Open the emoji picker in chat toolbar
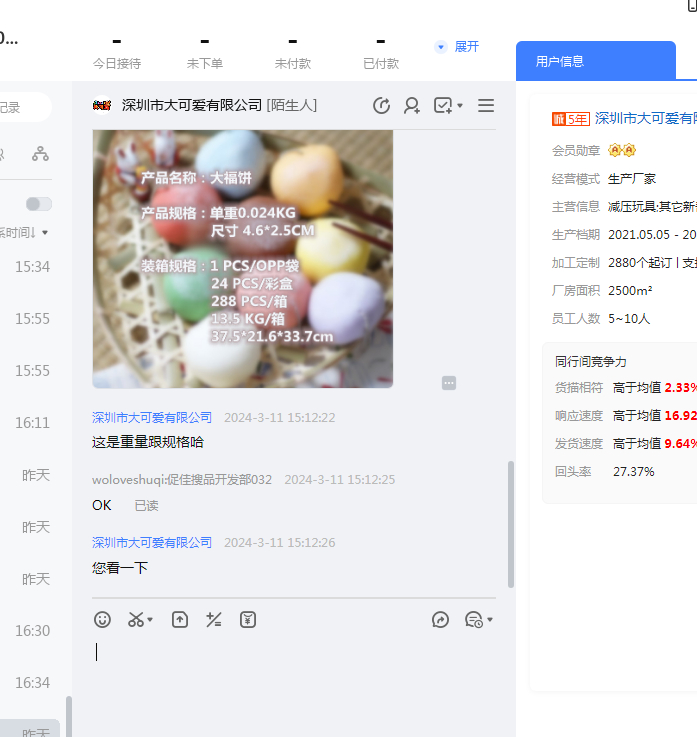 pos(102,620)
